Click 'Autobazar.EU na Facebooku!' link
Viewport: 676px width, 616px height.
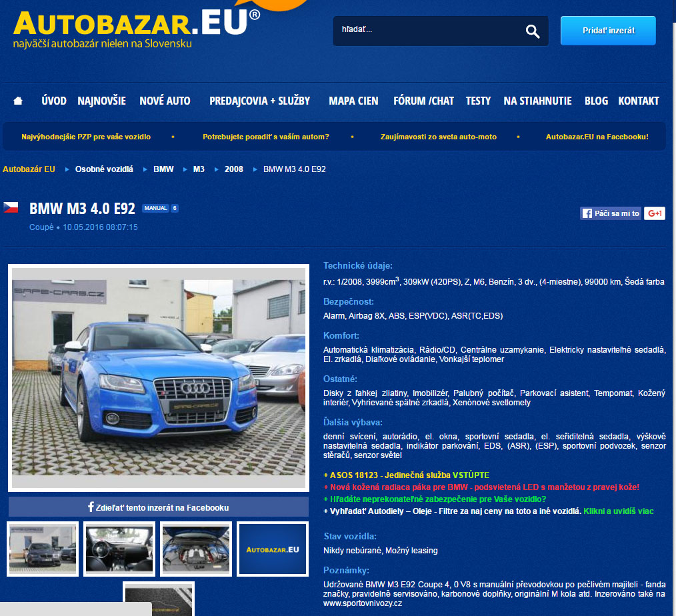(x=597, y=137)
